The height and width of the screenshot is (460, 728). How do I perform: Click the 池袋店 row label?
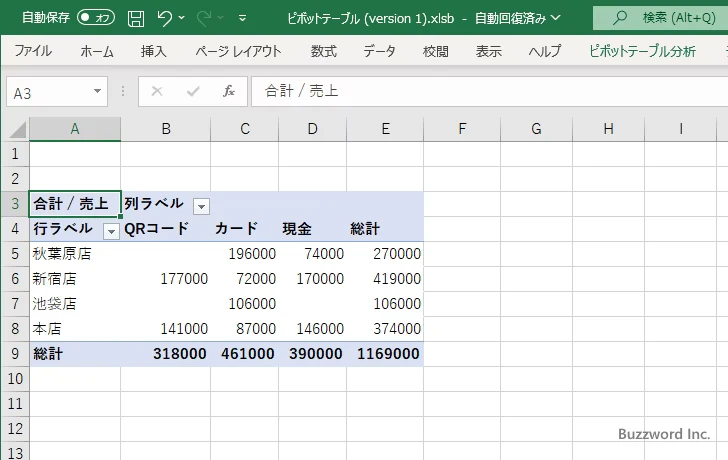click(x=75, y=304)
